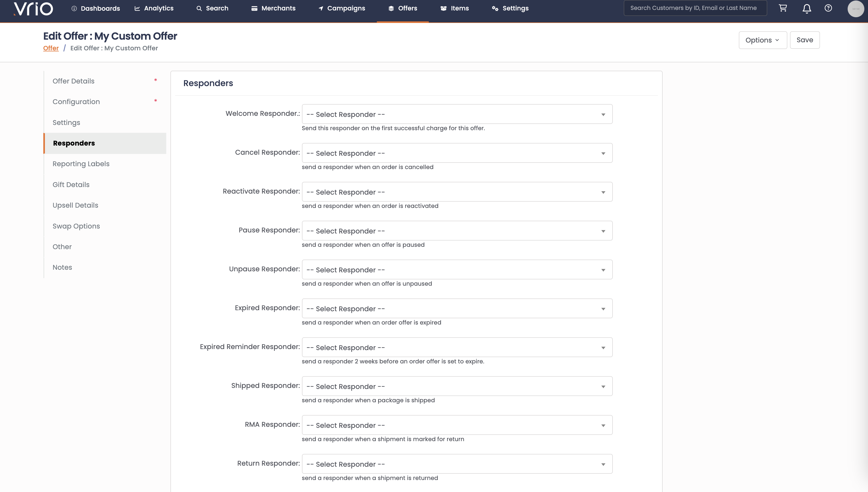Select Other in sidebar
Viewport: 868px width, 492px height.
coord(105,247)
